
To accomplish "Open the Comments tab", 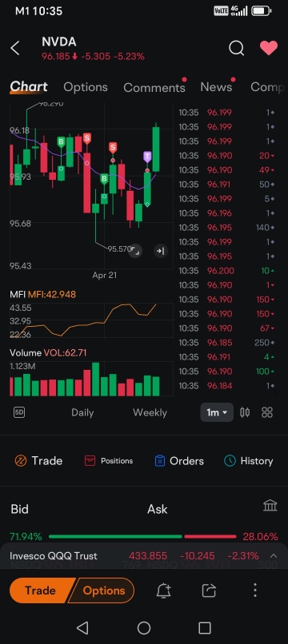I will coord(154,87).
